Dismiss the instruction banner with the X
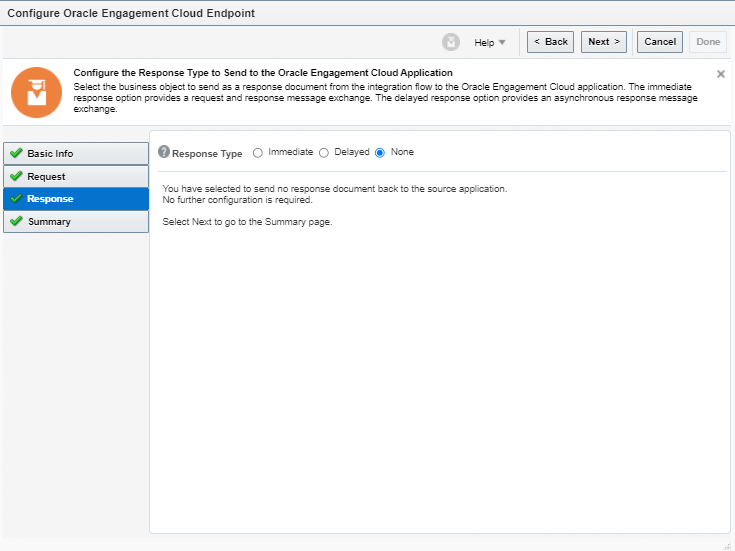The width and height of the screenshot is (735, 551). click(x=721, y=74)
